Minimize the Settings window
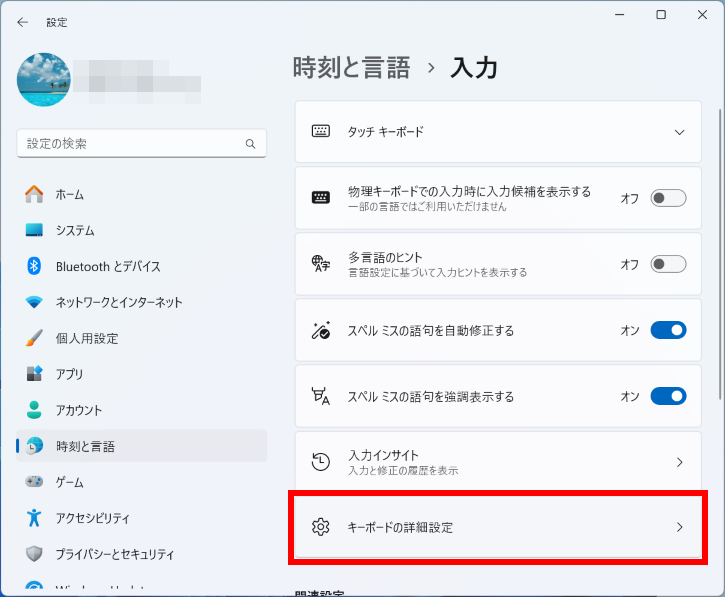Viewport: 725px width, 597px height. 620,15
